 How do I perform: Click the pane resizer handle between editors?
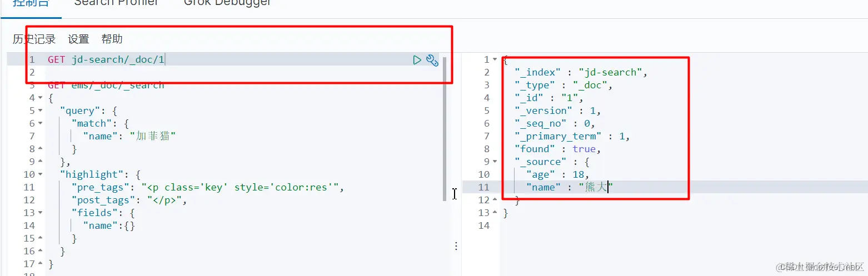click(x=456, y=246)
